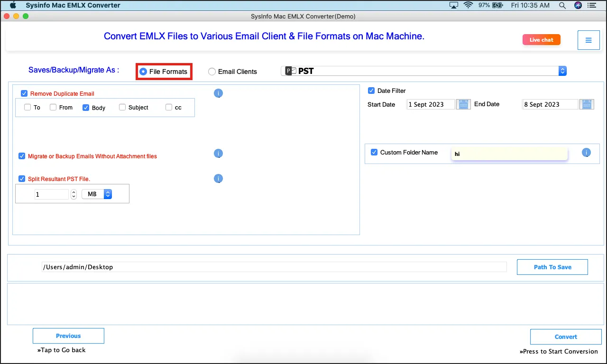Open the PST file format dropdown

(x=423, y=71)
